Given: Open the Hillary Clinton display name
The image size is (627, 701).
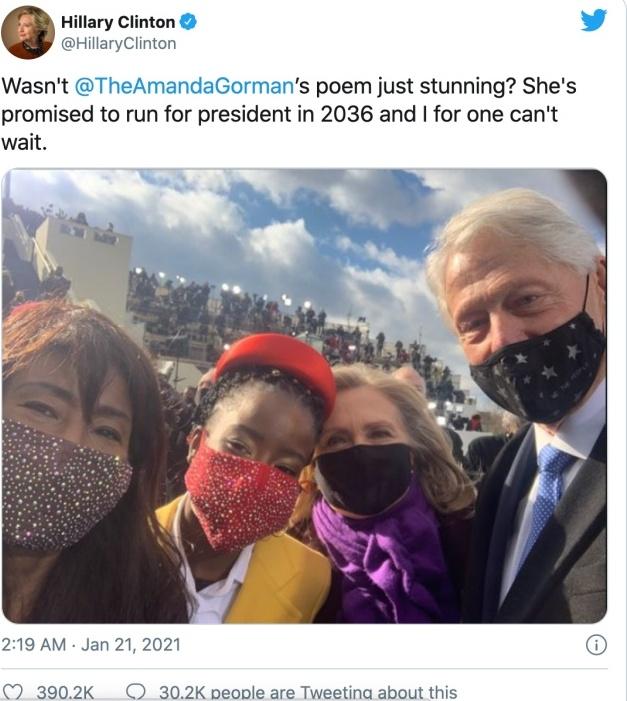Looking at the screenshot, I should [118, 22].
